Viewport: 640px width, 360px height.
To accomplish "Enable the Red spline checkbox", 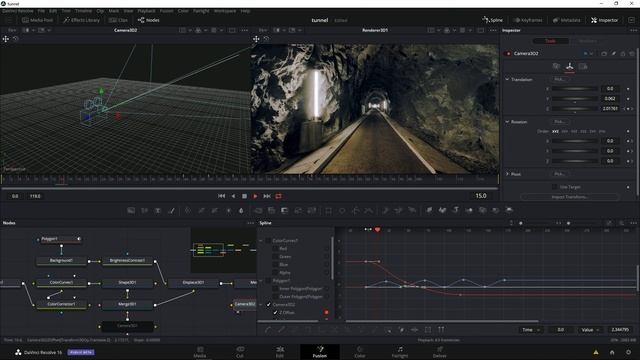I will pos(275,249).
